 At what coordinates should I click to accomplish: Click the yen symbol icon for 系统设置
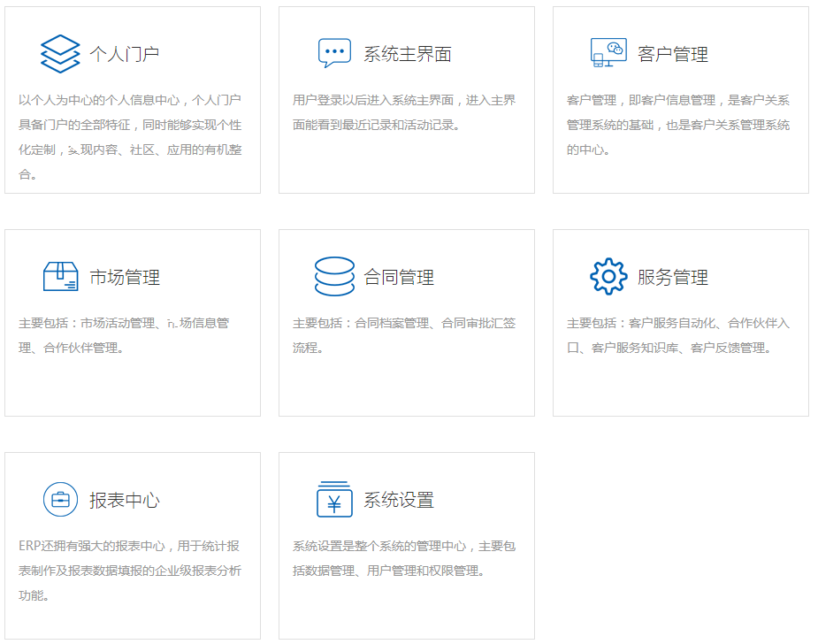tap(334, 499)
